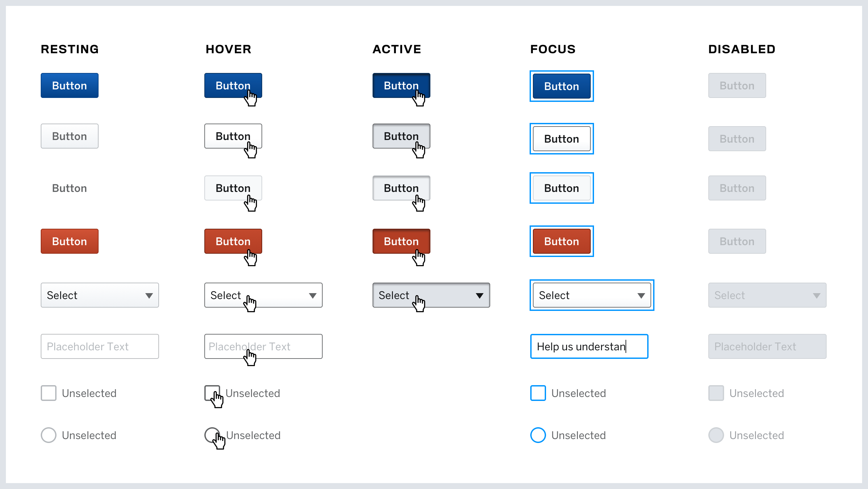Click the resting red danger Button
This screenshot has height=489, width=868.
pyautogui.click(x=69, y=241)
